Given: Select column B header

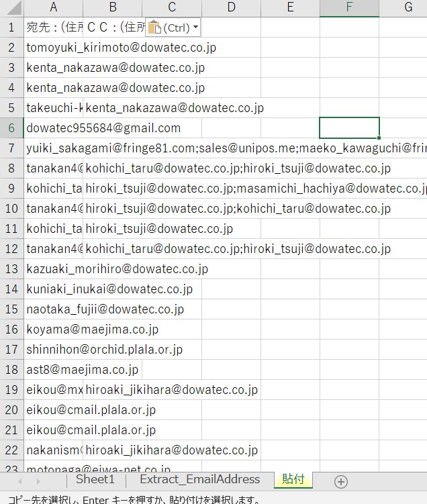Looking at the screenshot, I should pyautogui.click(x=113, y=7).
